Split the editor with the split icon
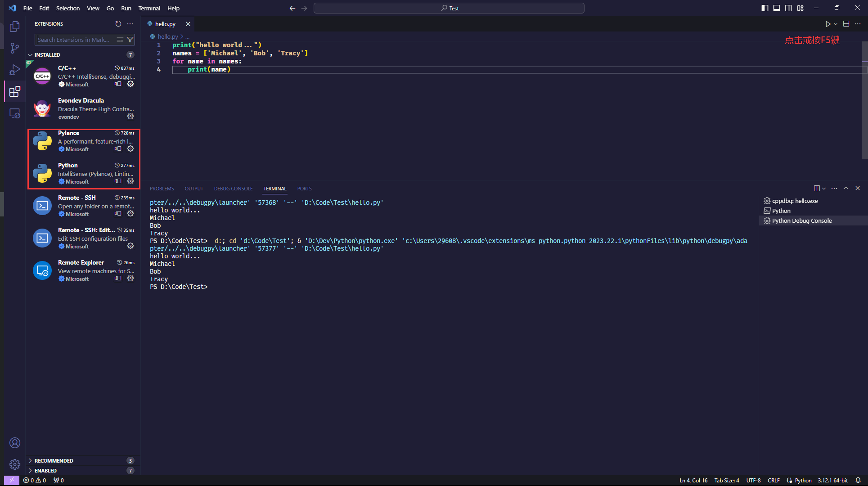 846,24
